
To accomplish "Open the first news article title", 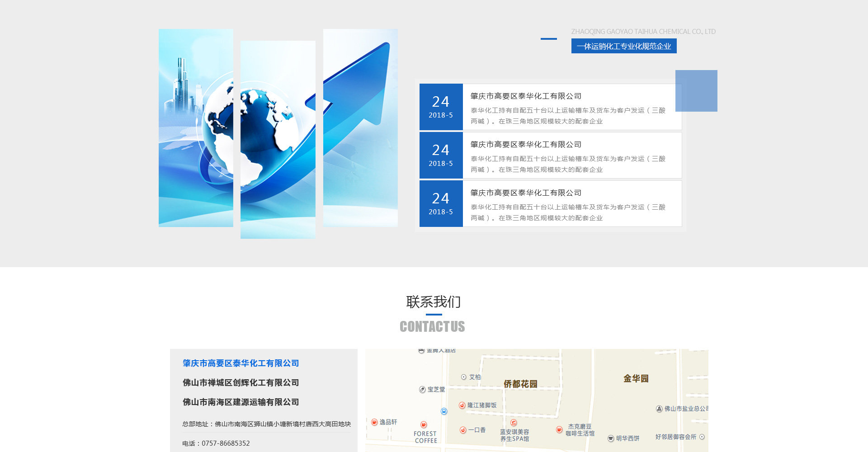I will [526, 96].
